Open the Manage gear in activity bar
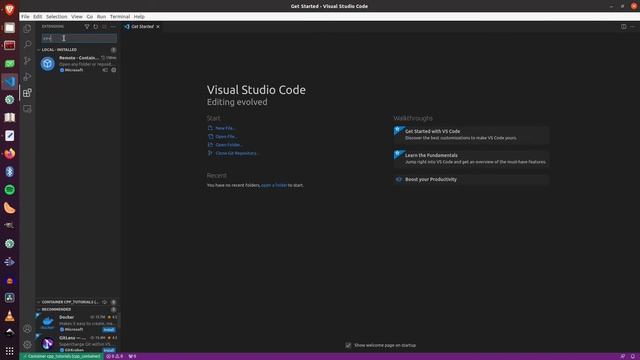Viewport: 640px width, 360px height. pos(27,344)
